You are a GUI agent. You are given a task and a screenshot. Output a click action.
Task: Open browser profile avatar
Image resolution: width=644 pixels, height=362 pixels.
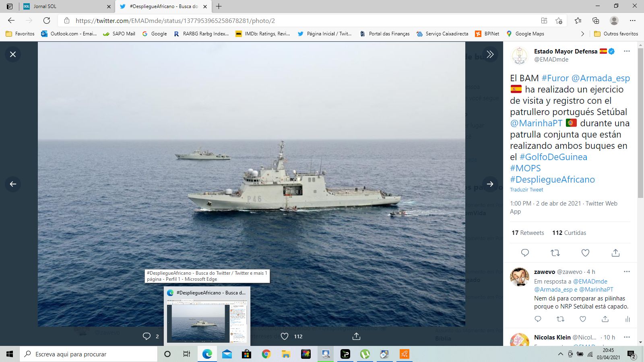point(614,21)
